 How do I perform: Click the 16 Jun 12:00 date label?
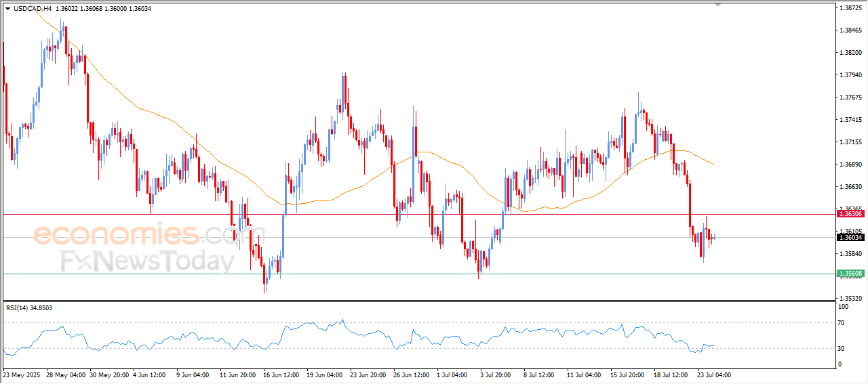point(282,375)
